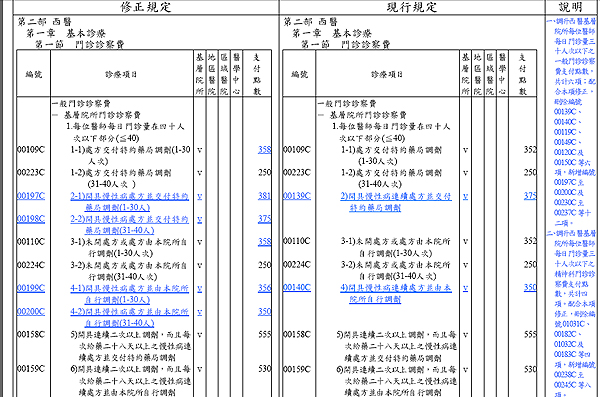This screenshot has height=397, width=600.
Task: Click underlined 358 points in row 00109C
Action: [x=264, y=150]
